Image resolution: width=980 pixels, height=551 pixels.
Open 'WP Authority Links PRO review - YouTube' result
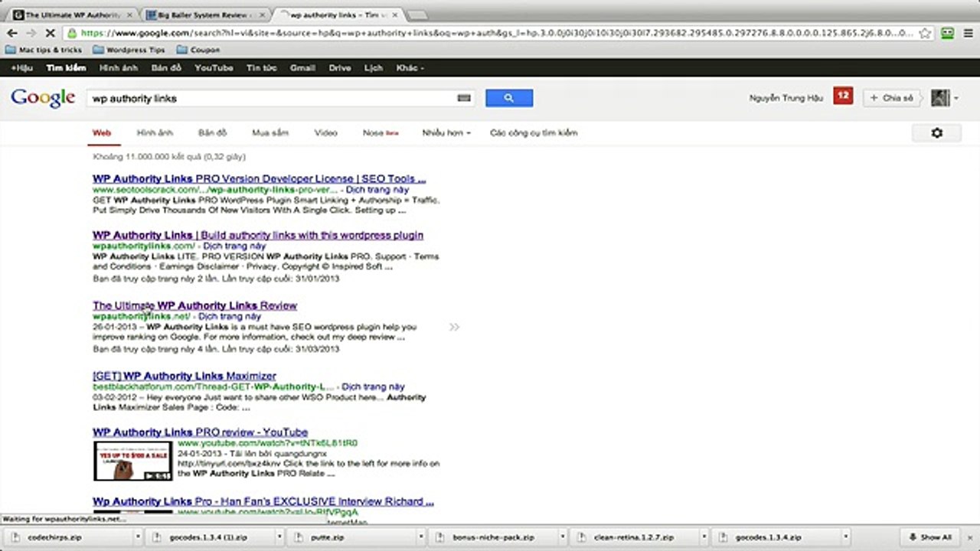pos(200,432)
